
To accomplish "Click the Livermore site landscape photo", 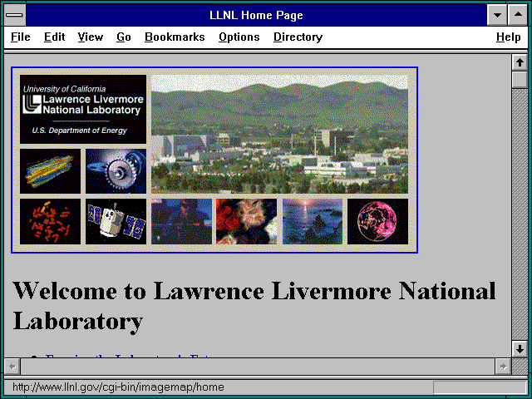I will [279, 134].
